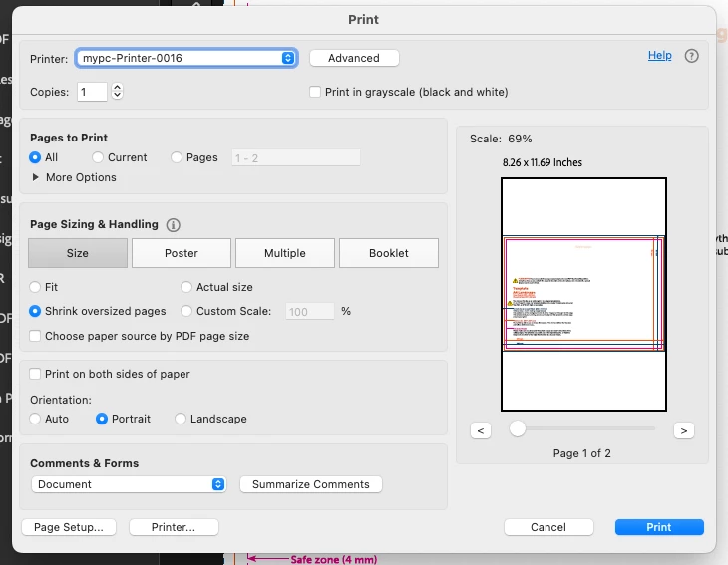
Task: Switch to the Booklet tab
Action: tap(389, 253)
